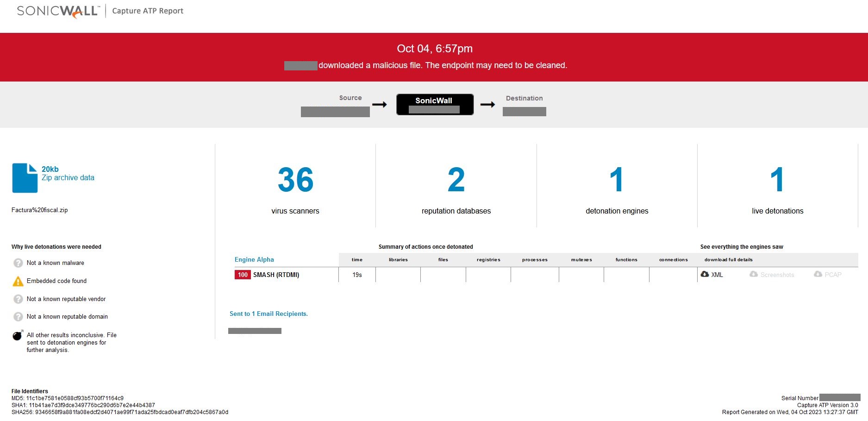Click the Why live detonations were needed heading
Image resolution: width=868 pixels, height=421 pixels.
click(56, 247)
